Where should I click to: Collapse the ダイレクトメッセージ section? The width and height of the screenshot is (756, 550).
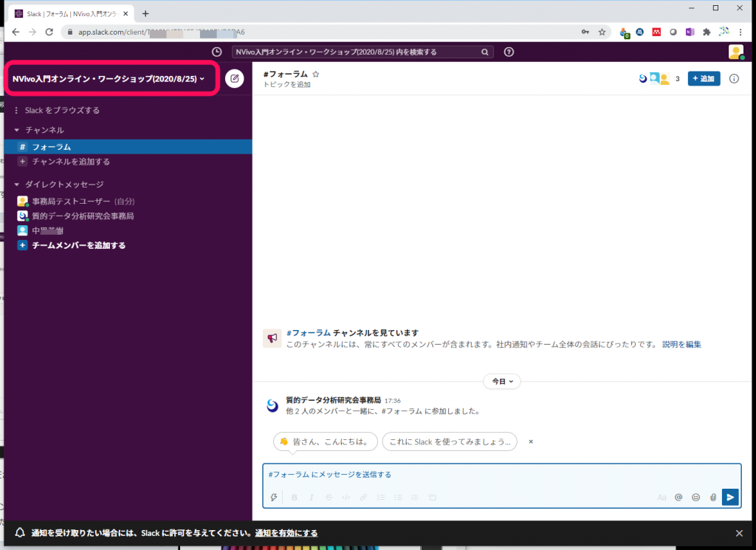[17, 185]
